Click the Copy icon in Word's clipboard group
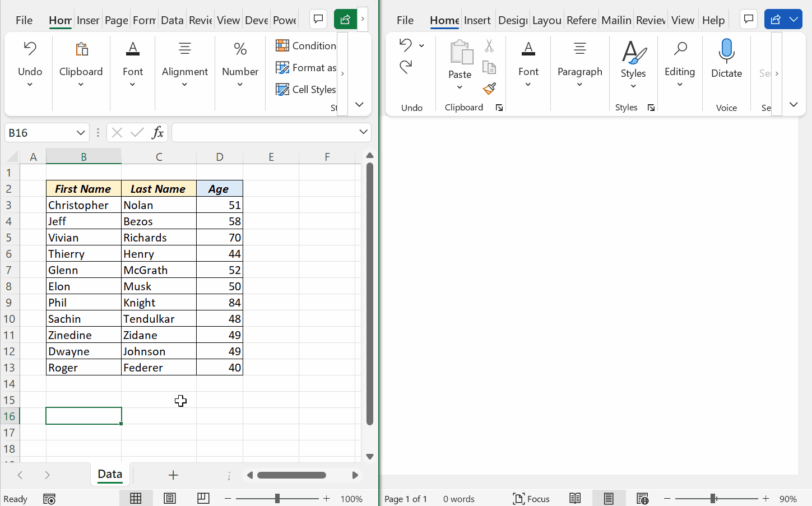The image size is (812, 506). point(489,67)
